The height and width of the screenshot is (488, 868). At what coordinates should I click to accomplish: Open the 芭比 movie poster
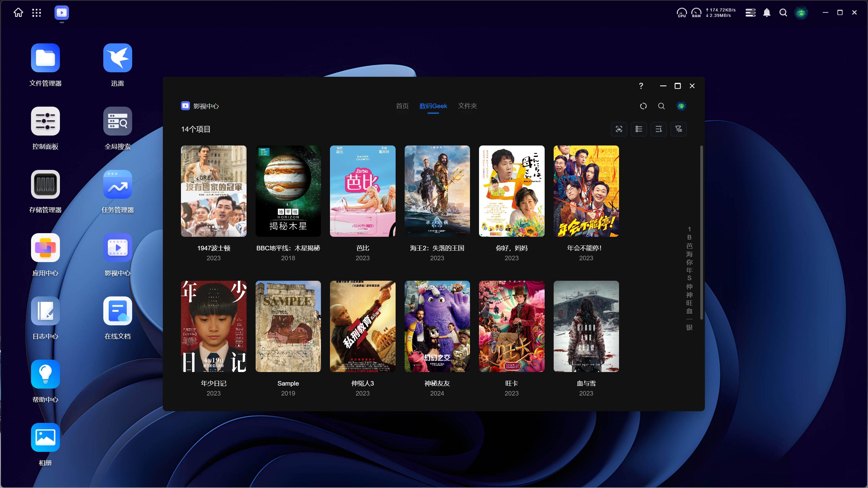coord(362,191)
